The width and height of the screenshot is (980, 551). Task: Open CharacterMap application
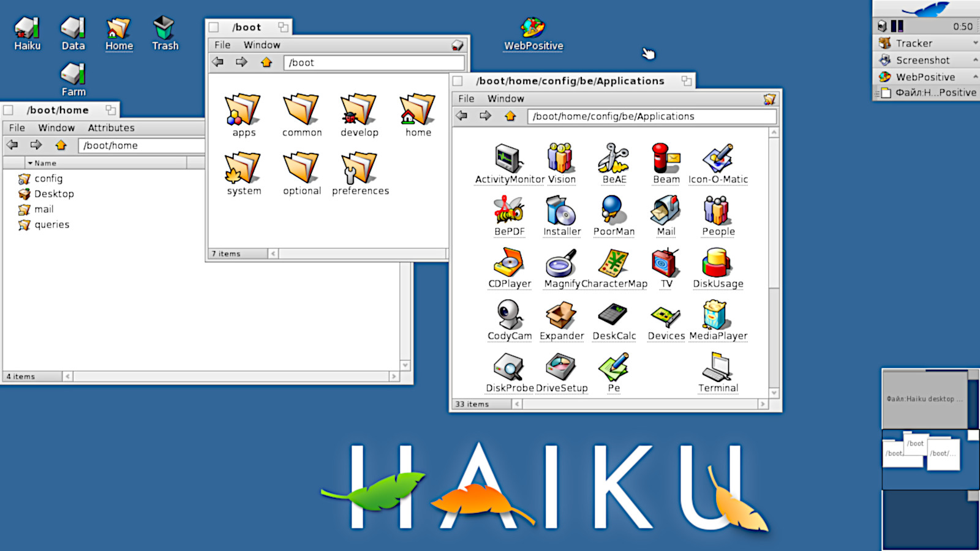(x=613, y=263)
